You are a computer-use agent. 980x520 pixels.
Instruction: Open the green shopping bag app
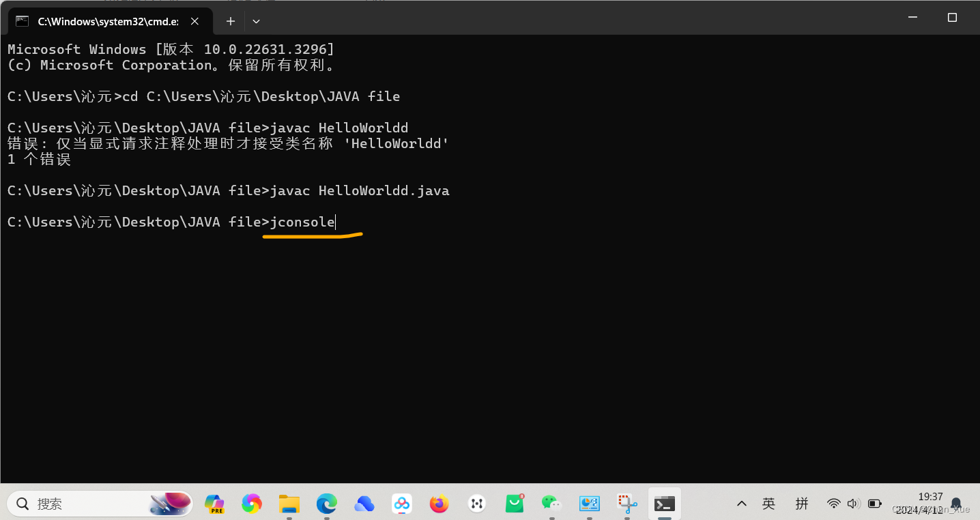(x=515, y=504)
